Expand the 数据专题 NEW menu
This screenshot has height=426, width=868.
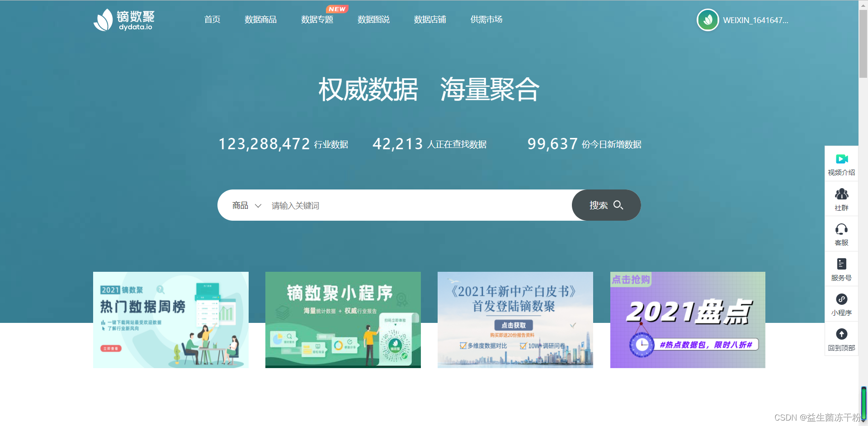pyautogui.click(x=317, y=19)
